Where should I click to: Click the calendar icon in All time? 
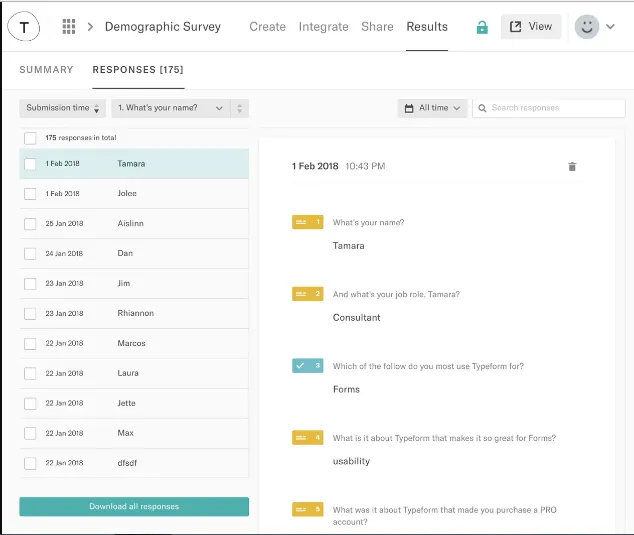point(409,108)
